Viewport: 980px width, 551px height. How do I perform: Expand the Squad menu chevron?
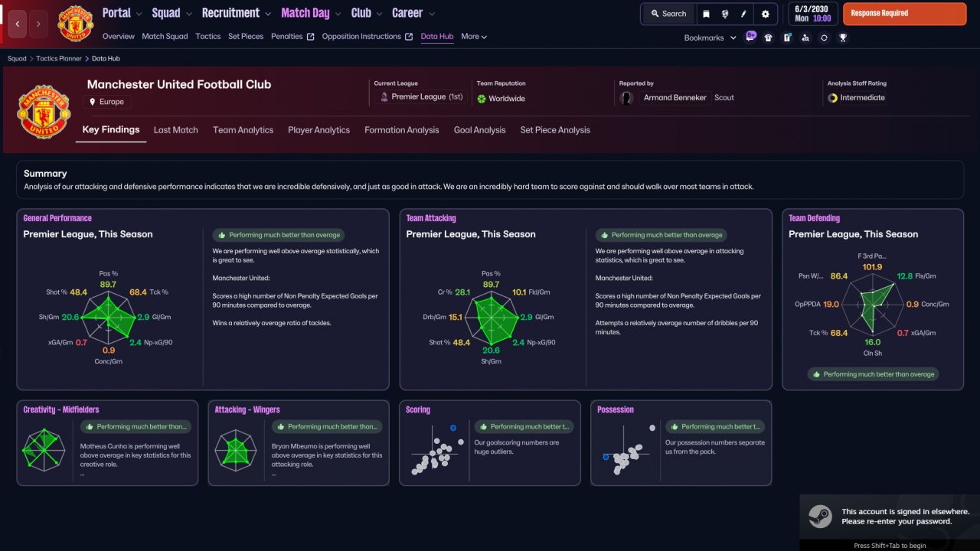tap(188, 14)
